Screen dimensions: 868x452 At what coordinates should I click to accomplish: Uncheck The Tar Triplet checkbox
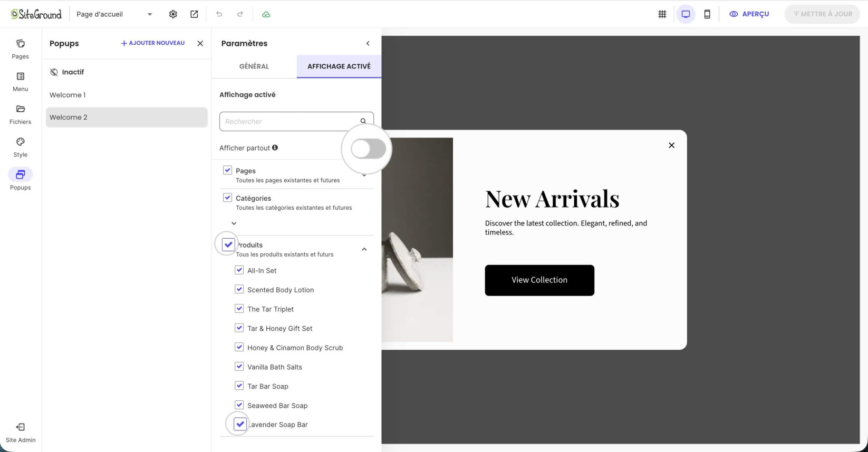[x=239, y=309]
